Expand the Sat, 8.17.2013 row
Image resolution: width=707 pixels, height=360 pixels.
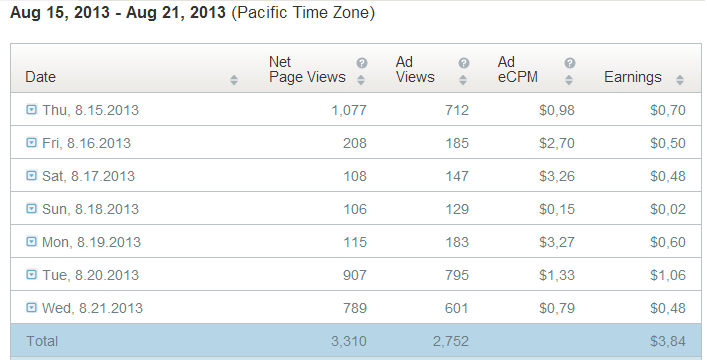31,175
